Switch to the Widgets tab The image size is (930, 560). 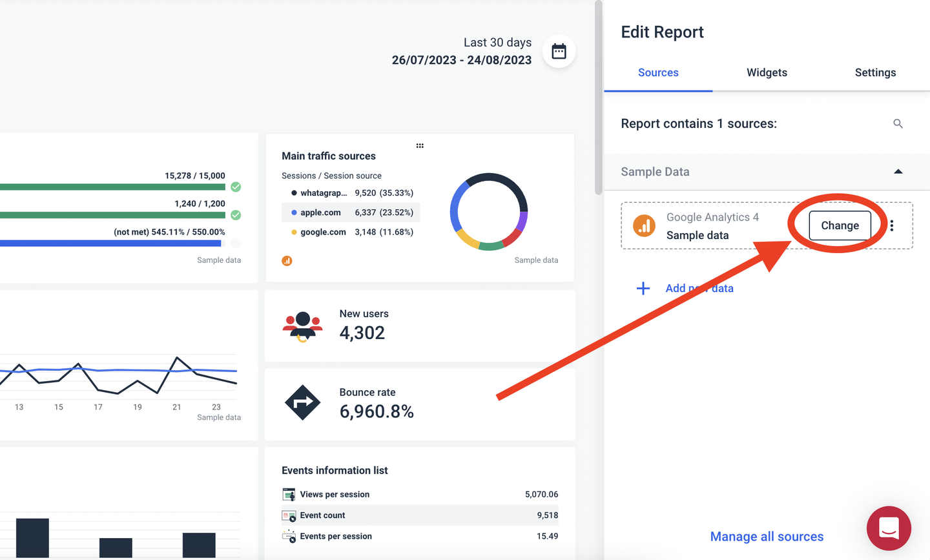(x=767, y=72)
